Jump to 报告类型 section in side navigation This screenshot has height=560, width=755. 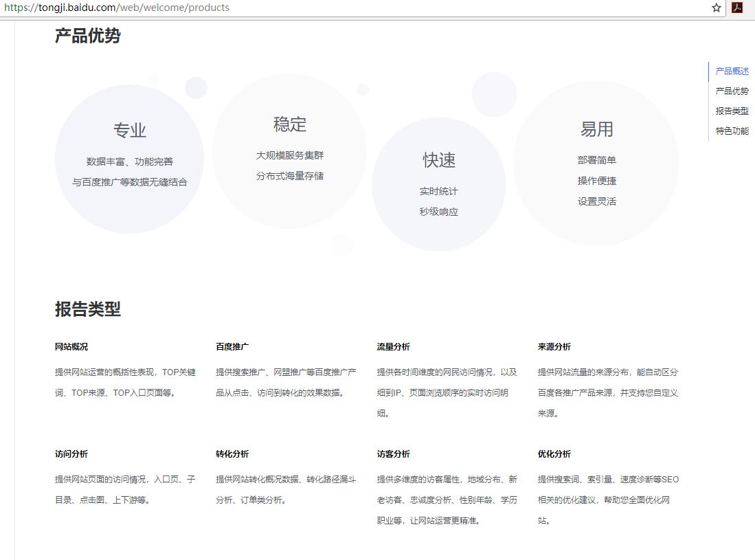732,111
